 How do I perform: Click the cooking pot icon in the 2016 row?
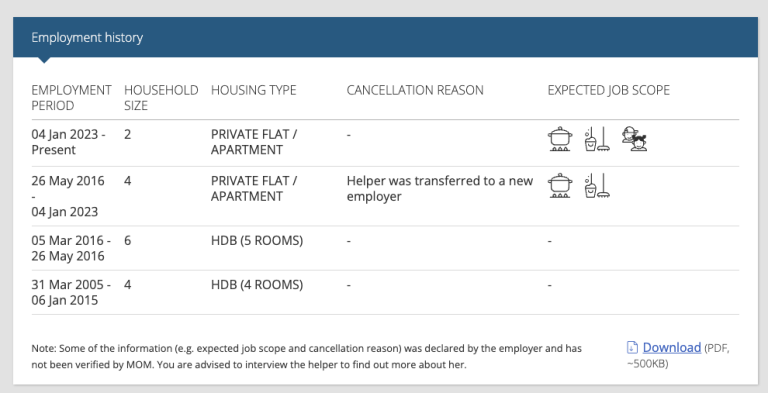coord(560,186)
